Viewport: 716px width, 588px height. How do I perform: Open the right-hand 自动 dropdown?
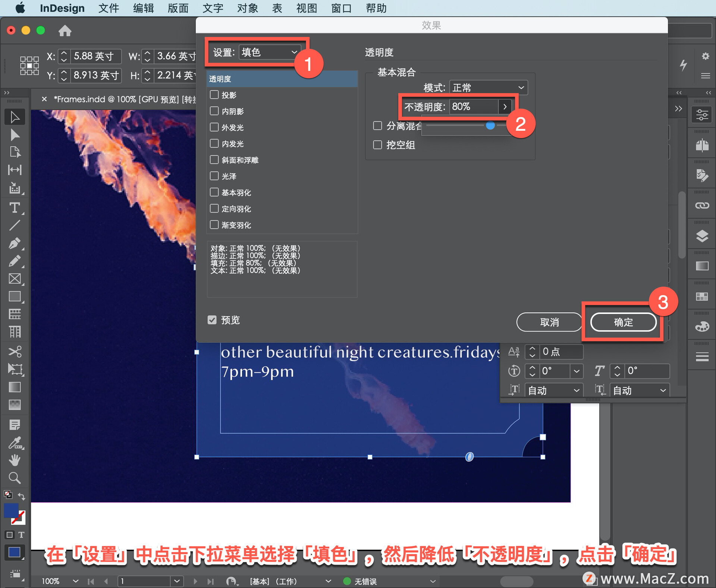coord(640,390)
